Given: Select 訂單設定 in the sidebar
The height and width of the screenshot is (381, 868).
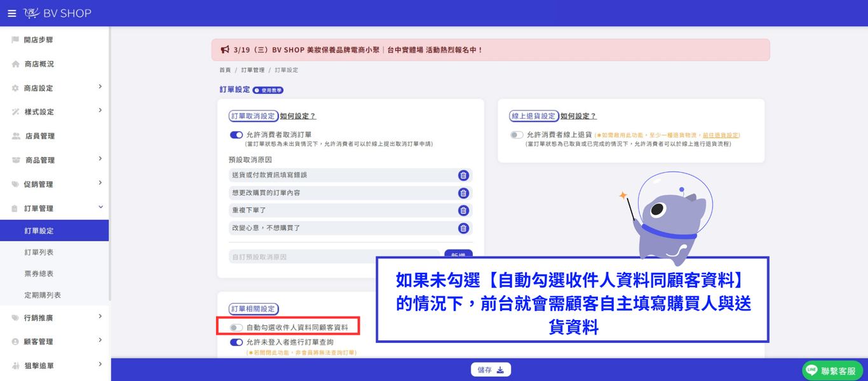Looking at the screenshot, I should tap(55, 231).
